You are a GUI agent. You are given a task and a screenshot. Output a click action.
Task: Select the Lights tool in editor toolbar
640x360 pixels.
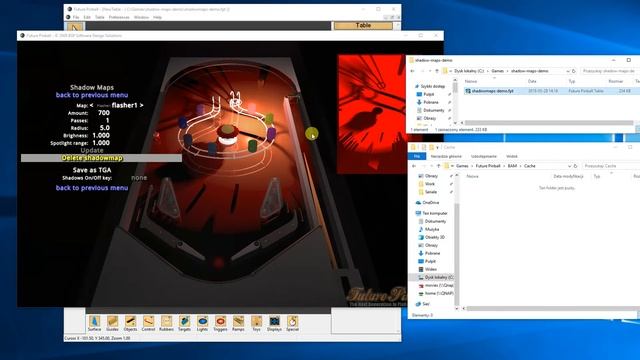[202, 323]
